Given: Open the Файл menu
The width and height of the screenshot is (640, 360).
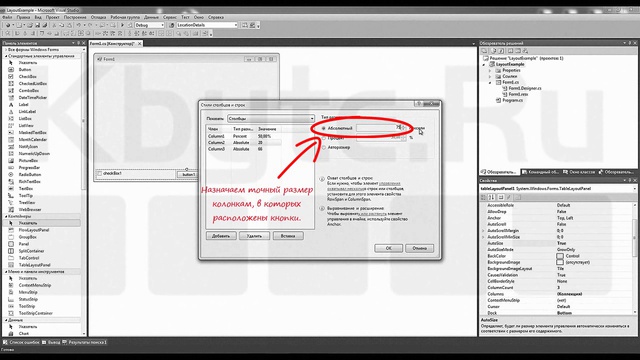Looking at the screenshot, I should point(7,18).
